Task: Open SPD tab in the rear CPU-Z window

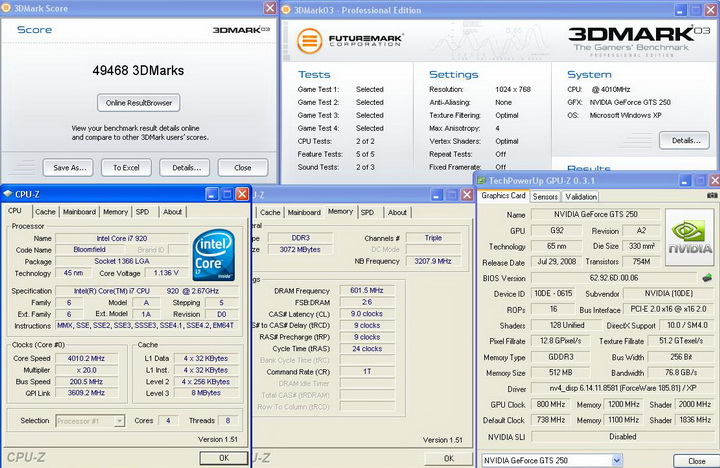Action: (367, 212)
